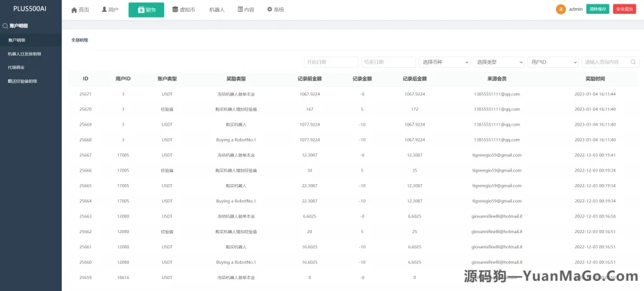Screen dimensions: 644x291
Task: Click 经验值 account type in row 25670
Action: point(167,109)
